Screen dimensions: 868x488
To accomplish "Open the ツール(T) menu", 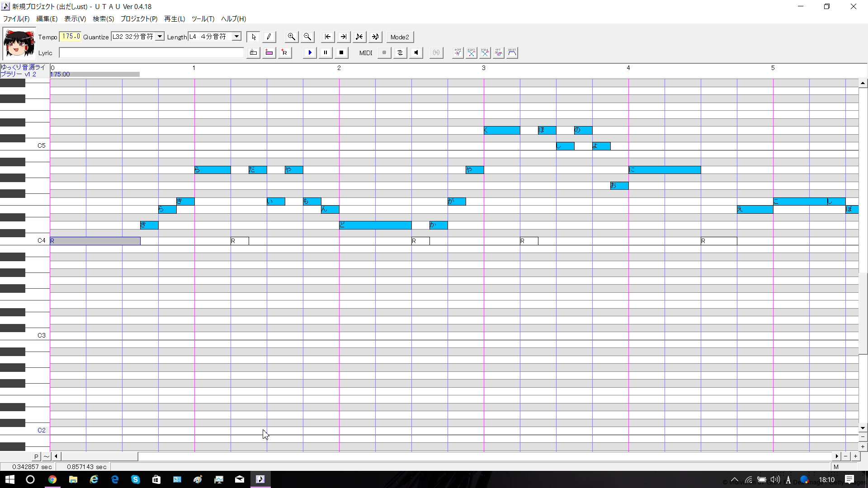I will (x=203, y=19).
